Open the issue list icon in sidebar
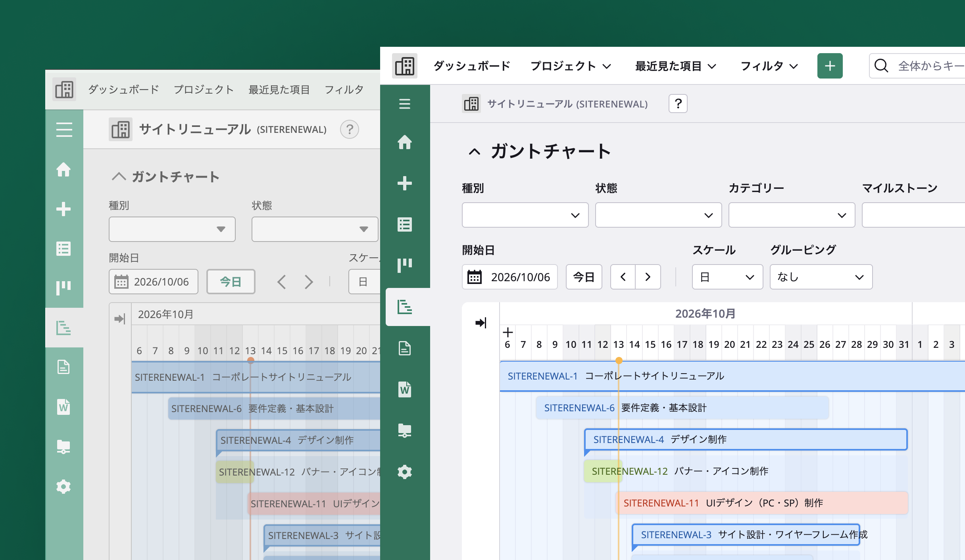The image size is (965, 560). tap(405, 224)
